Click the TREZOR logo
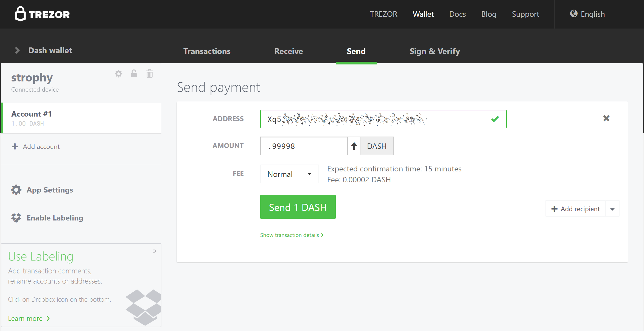644x331 pixels. point(43,14)
